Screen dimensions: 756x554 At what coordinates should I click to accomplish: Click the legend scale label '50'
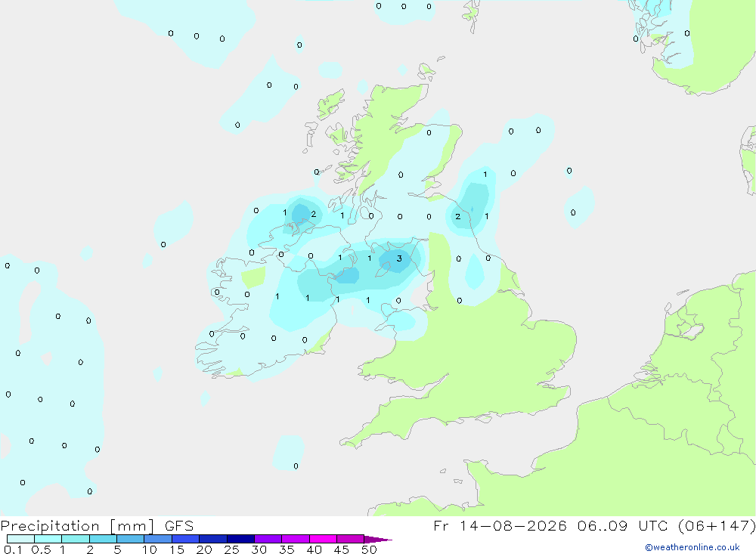point(369,549)
